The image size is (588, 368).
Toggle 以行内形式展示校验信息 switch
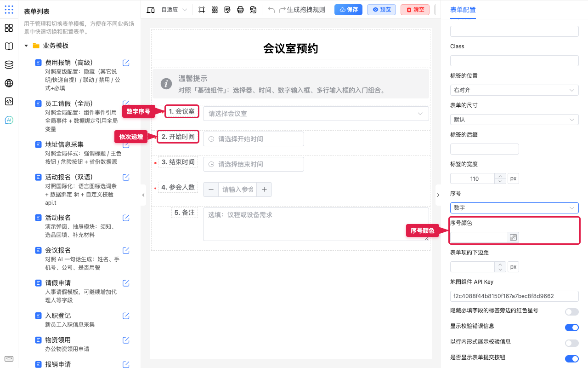point(571,343)
